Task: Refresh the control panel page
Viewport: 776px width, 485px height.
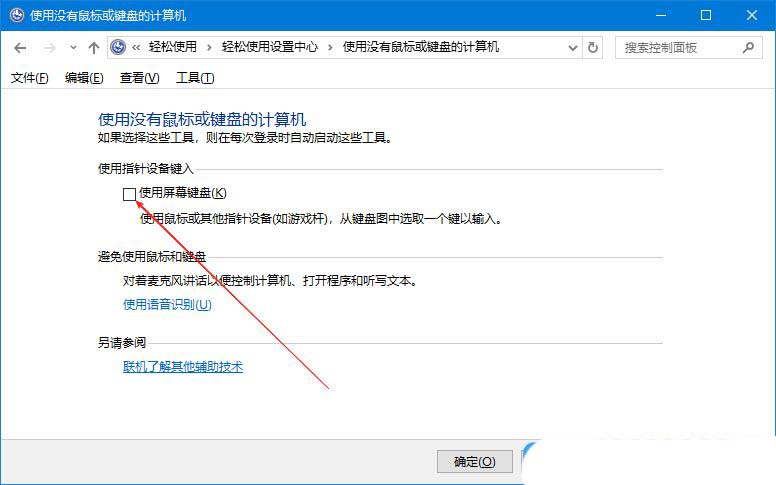Action: (593, 48)
